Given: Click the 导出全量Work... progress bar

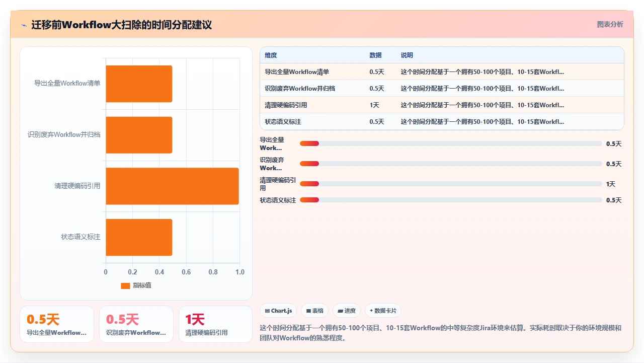Looking at the screenshot, I should tap(451, 143).
